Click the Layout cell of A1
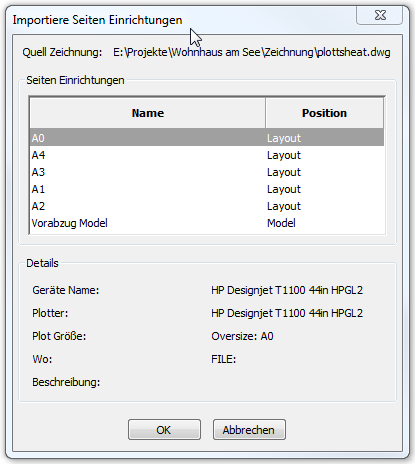The width and height of the screenshot is (415, 464). pos(284,189)
